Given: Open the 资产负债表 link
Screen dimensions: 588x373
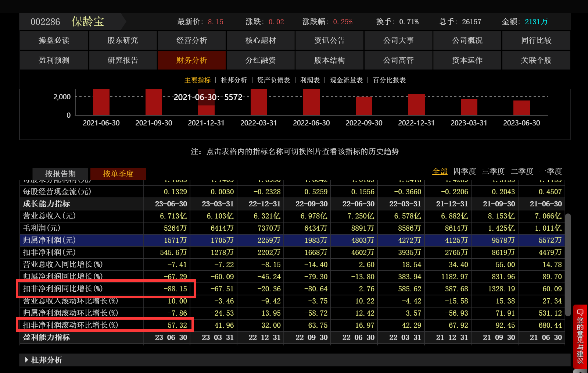Looking at the screenshot, I should coord(273,80).
